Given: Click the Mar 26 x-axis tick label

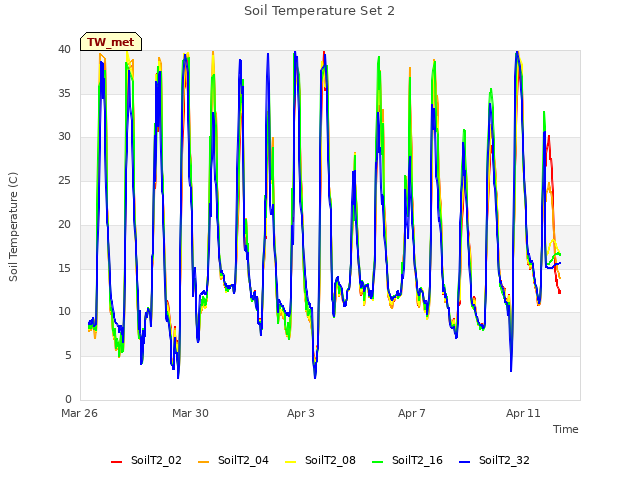Looking at the screenshot, I should (80, 413).
